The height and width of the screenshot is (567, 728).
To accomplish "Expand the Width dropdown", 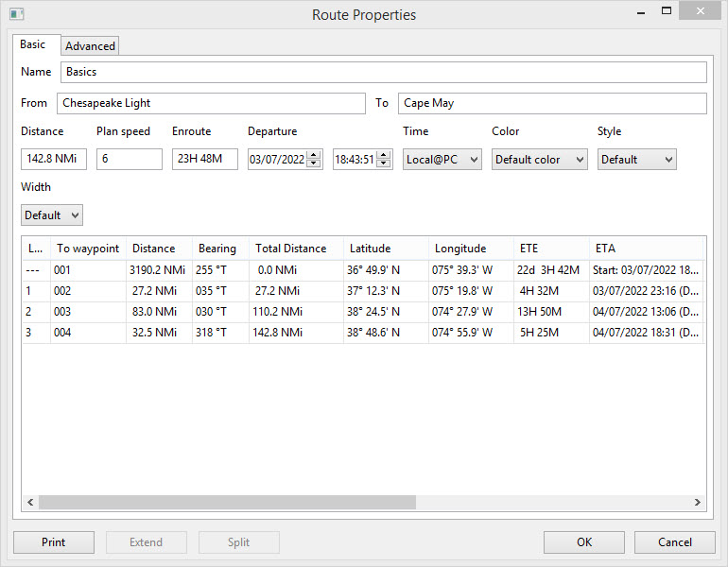I will coord(52,215).
